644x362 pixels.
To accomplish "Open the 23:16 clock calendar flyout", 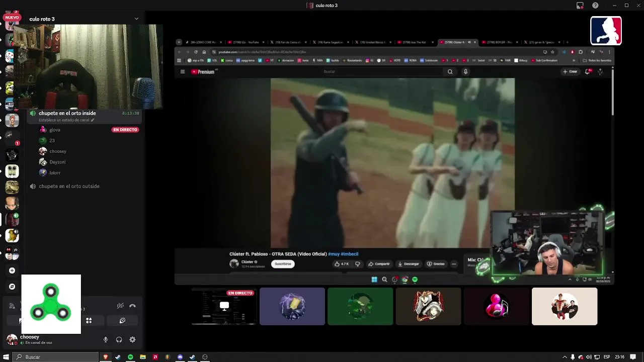I will [619, 357].
